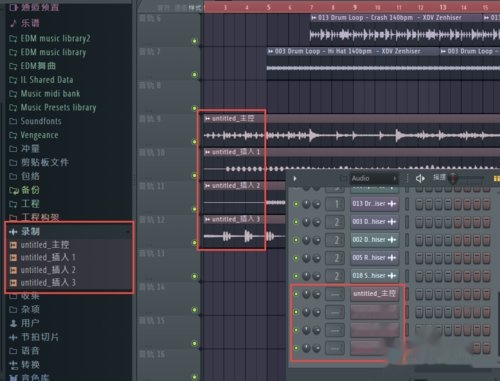Mute playlist track holding the Crash drum loop
The height and width of the screenshot is (381, 500).
194,41
